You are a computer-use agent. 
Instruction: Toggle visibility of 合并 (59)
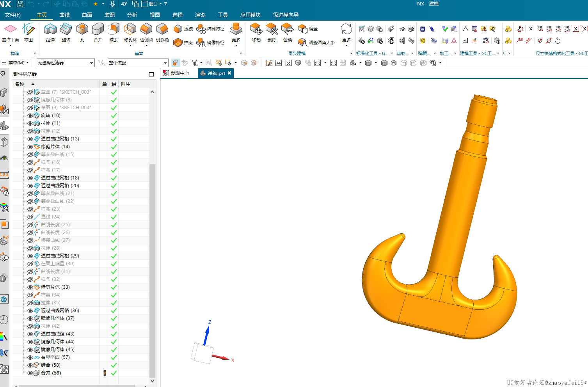tap(30, 373)
